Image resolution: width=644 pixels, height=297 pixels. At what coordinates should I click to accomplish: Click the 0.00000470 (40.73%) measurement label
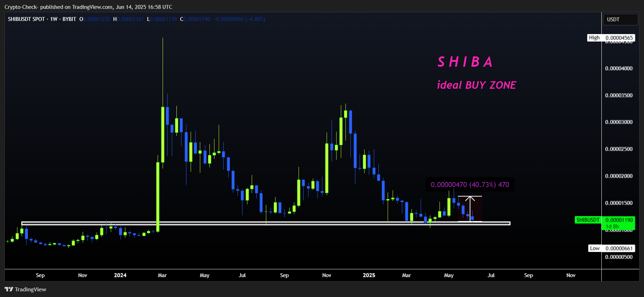coord(470,185)
